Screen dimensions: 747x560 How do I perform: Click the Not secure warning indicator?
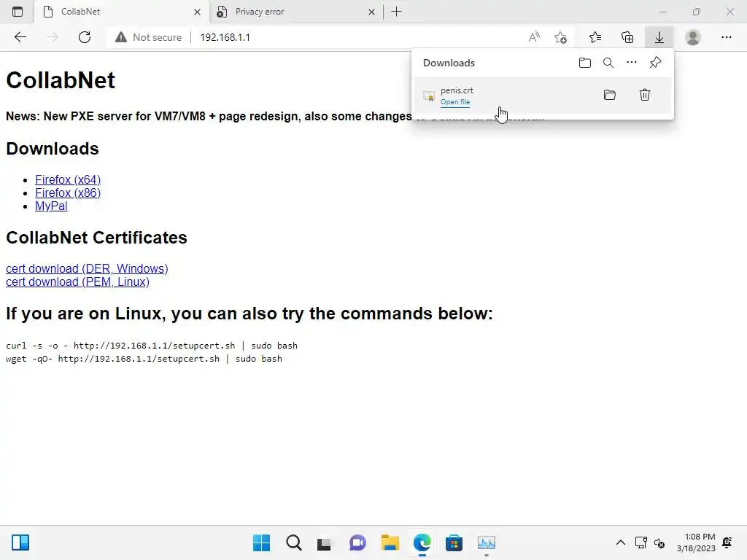[x=148, y=37]
